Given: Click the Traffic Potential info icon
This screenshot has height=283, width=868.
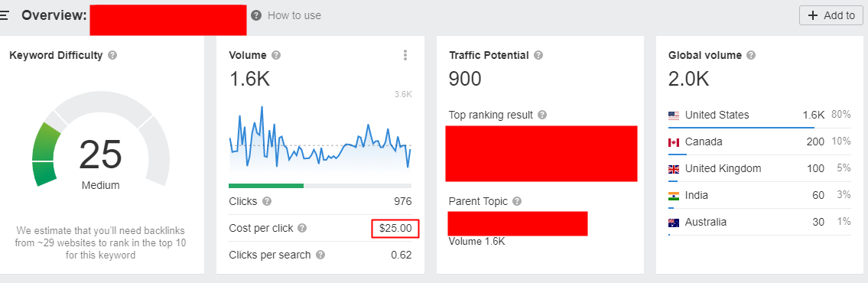Looking at the screenshot, I should point(538,55).
